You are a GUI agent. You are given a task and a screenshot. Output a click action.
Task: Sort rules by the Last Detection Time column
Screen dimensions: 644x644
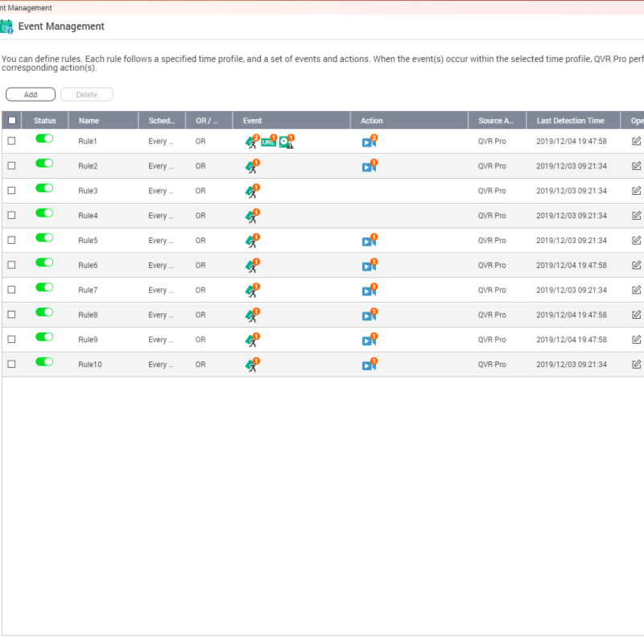click(x=572, y=119)
